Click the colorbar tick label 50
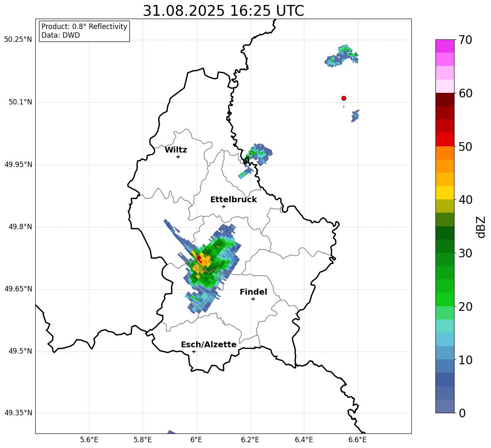The image size is (491, 448). point(466,146)
